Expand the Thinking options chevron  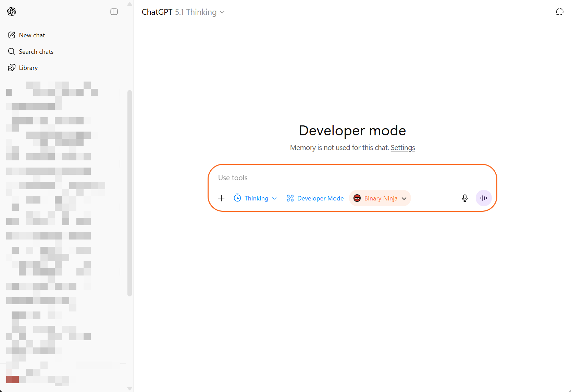click(x=274, y=198)
